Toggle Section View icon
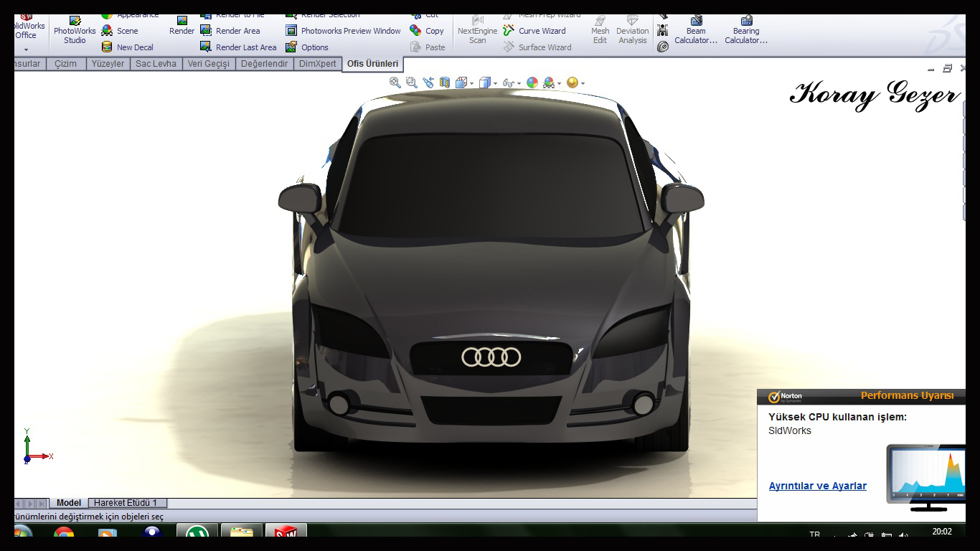This screenshot has width=980, height=551. coord(445,83)
